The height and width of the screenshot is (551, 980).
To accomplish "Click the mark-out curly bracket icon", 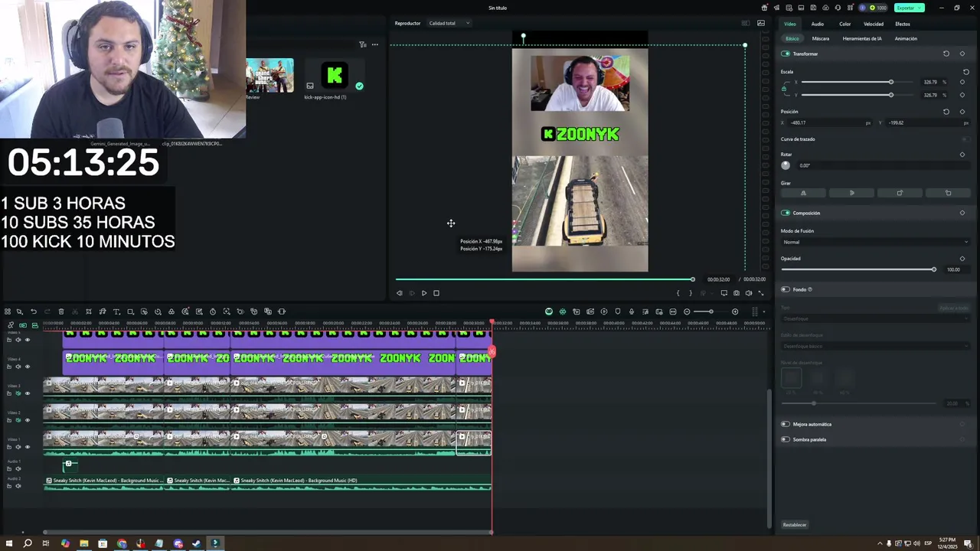I will tap(690, 293).
